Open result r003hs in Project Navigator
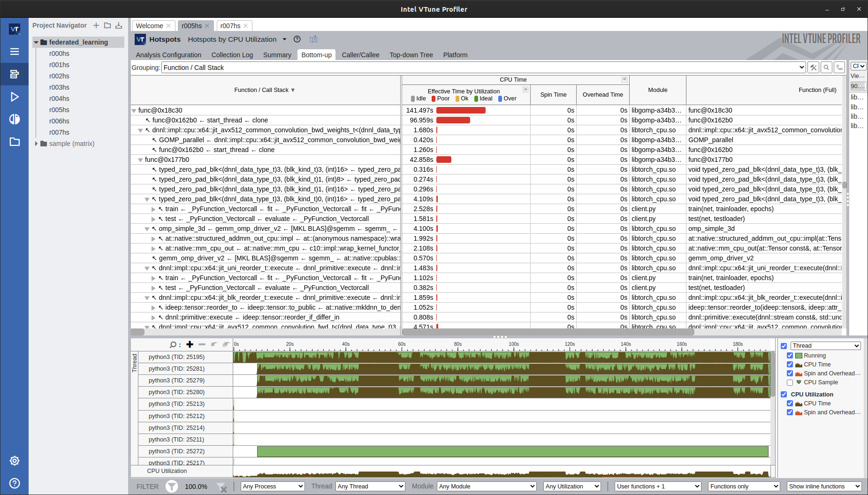868x495 pixels. pos(59,87)
